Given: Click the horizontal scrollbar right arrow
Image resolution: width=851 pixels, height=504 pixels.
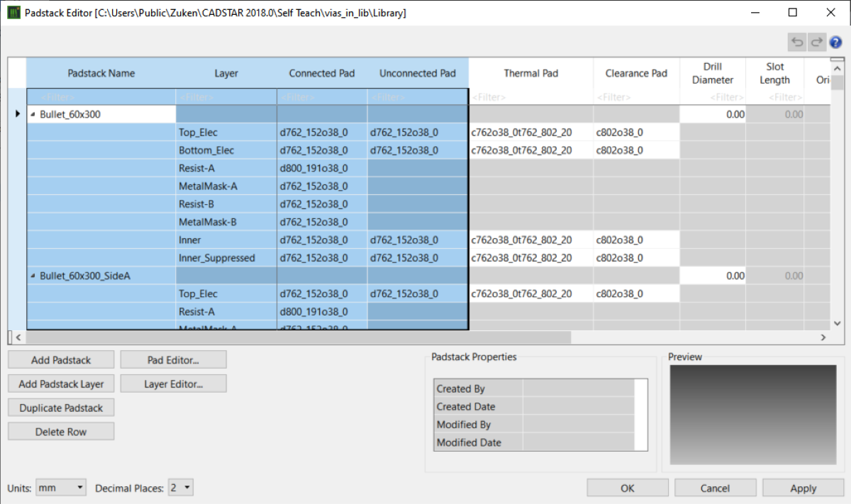Looking at the screenshot, I should [823, 337].
